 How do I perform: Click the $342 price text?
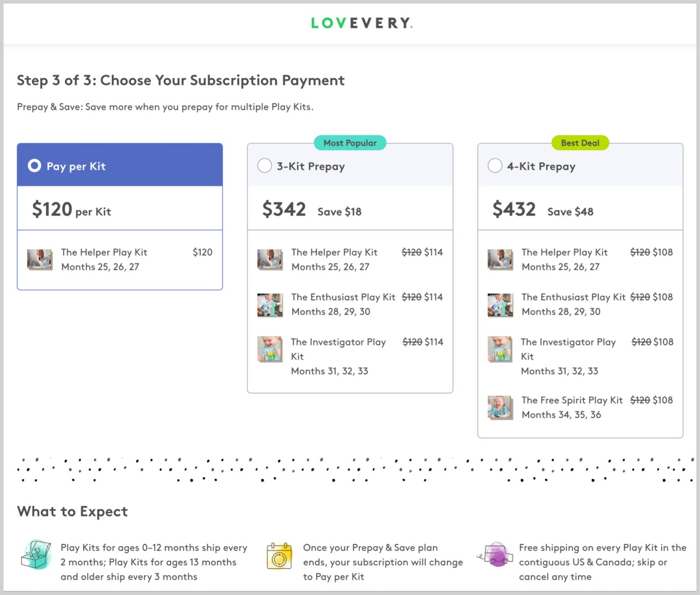[284, 210]
